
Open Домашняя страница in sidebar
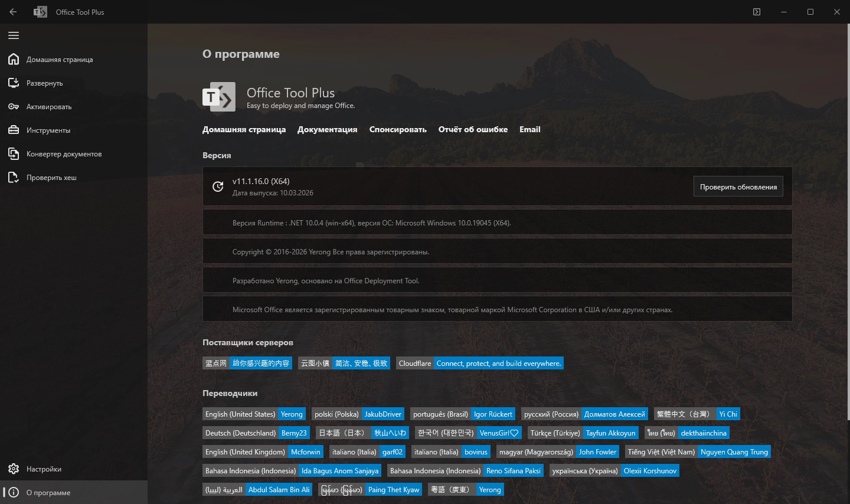(74, 59)
